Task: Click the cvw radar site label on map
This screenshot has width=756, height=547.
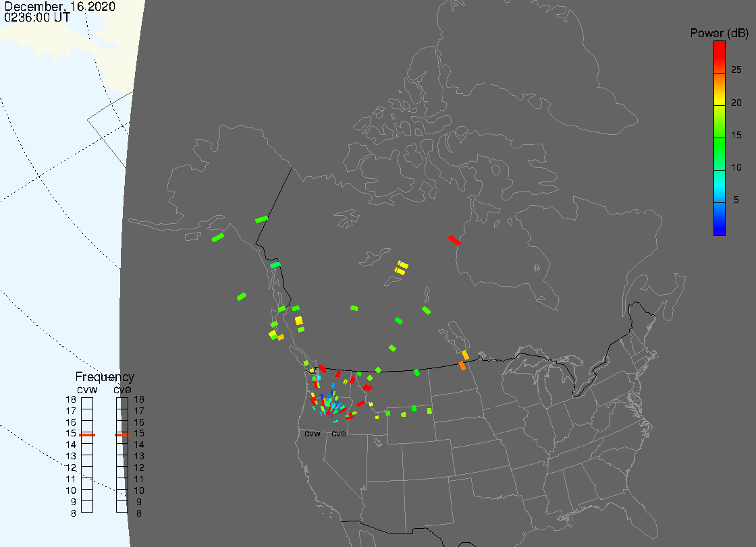Action: pyautogui.click(x=313, y=434)
